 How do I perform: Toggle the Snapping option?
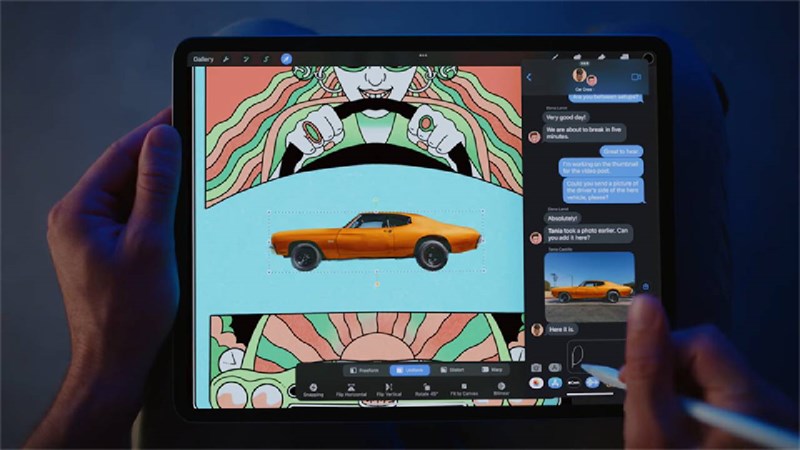[314, 389]
